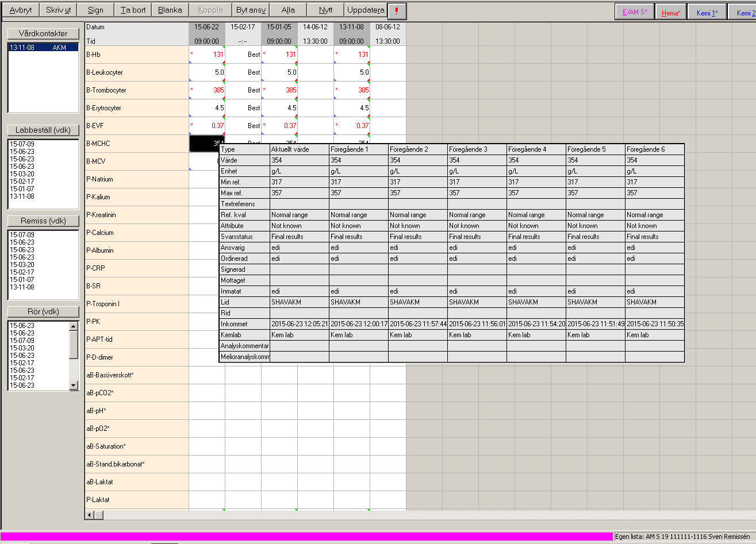Click the P-CRP row label
Viewport: 756px width, 544px height.
coord(137,268)
